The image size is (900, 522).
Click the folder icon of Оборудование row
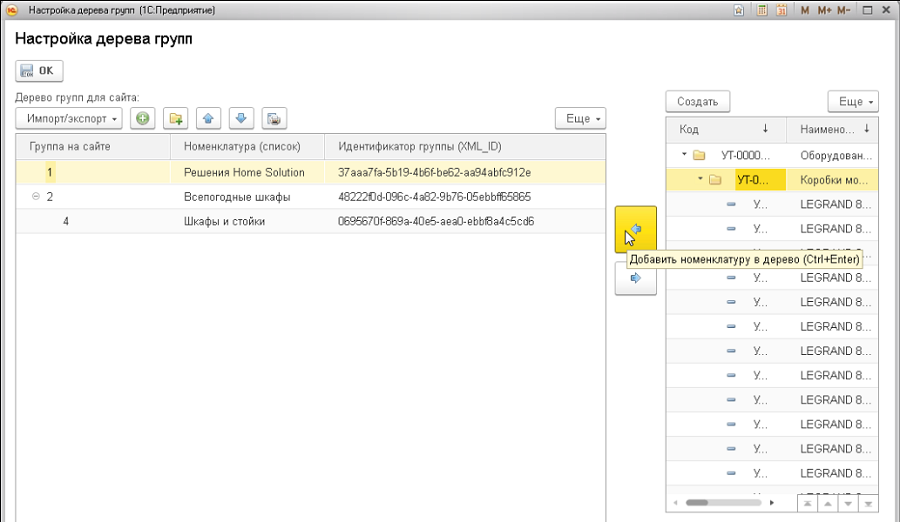click(699, 155)
